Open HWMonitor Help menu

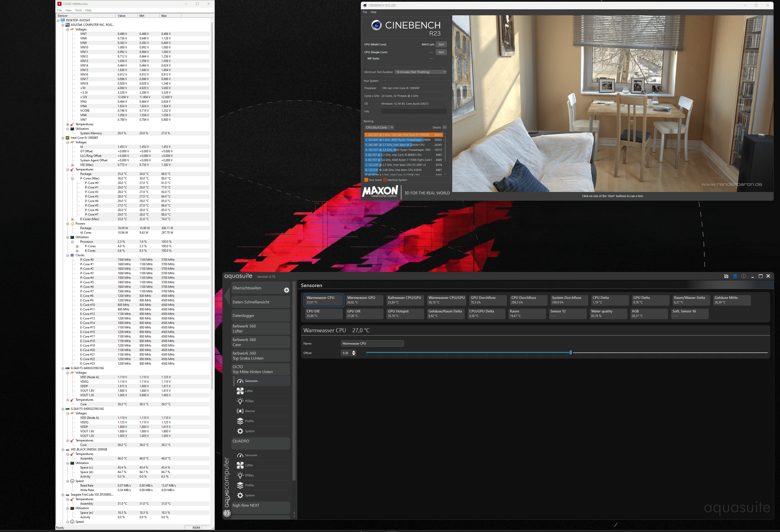point(88,10)
